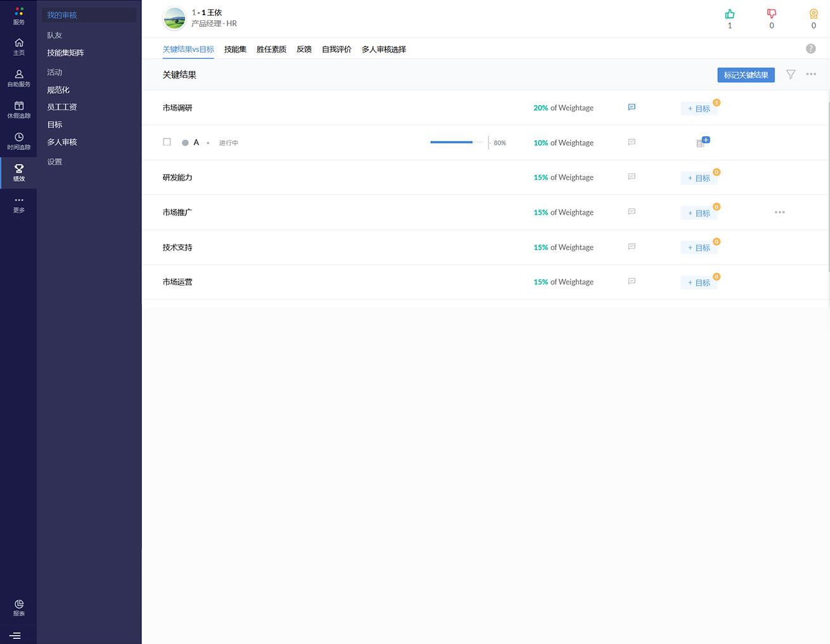
Task: Open more options beside the filter icon
Action: (811, 75)
